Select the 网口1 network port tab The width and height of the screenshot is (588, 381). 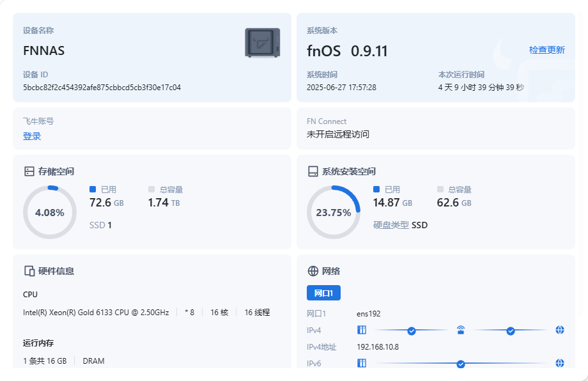click(323, 293)
